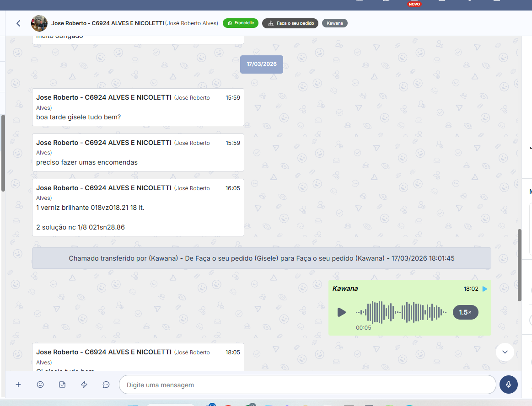
Task: Seek within the audio waveform
Action: [x=401, y=312]
